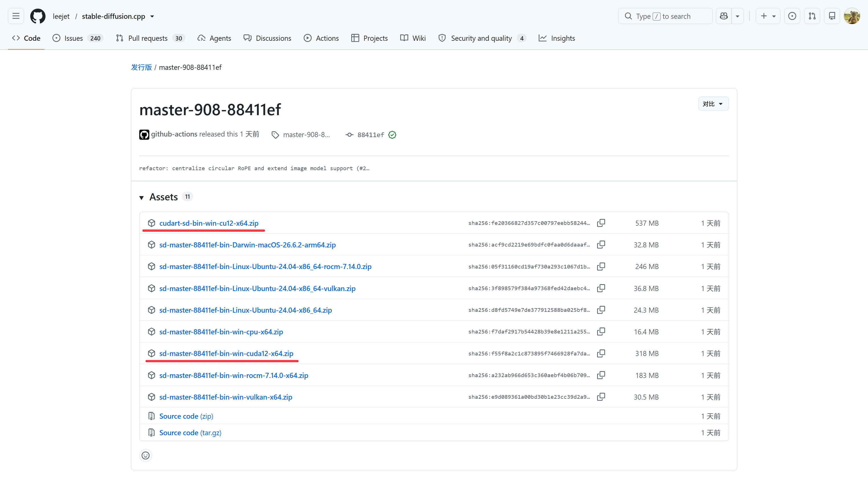Viewport: 868px width, 480px height.
Task: Copy sha256 of the Darwin-macOS arm64 asset
Action: point(601,244)
